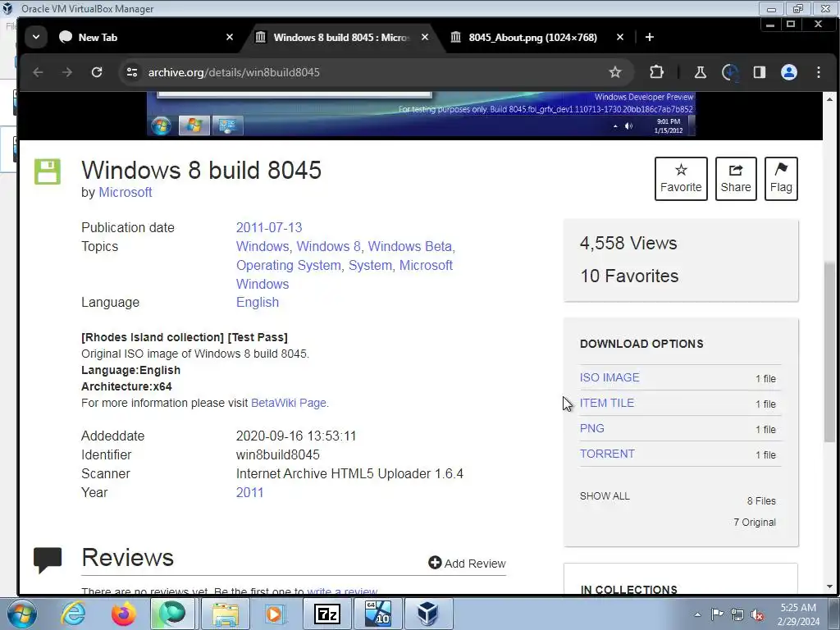Open 7-Zip from the taskbar
This screenshot has width=840, height=630.
click(327, 614)
